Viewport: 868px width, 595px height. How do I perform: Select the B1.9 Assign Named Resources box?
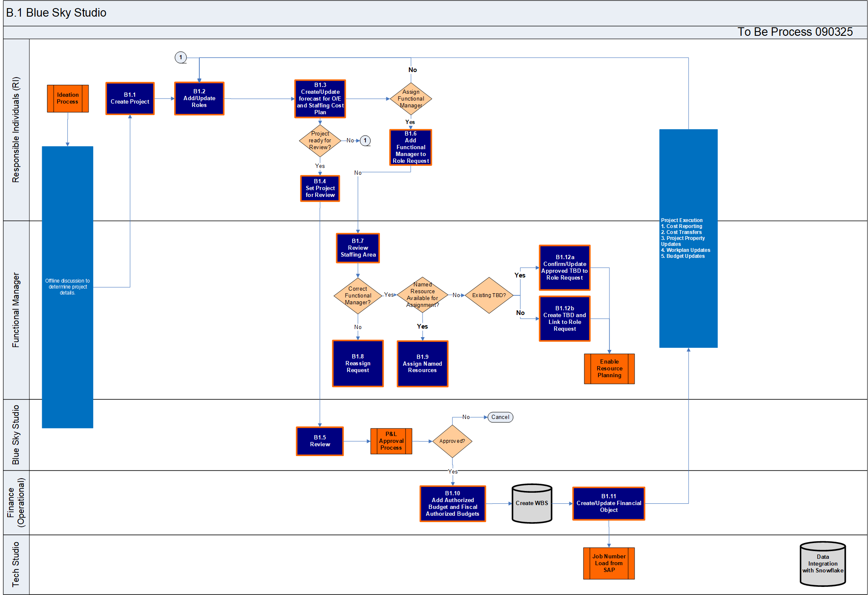pos(422,364)
